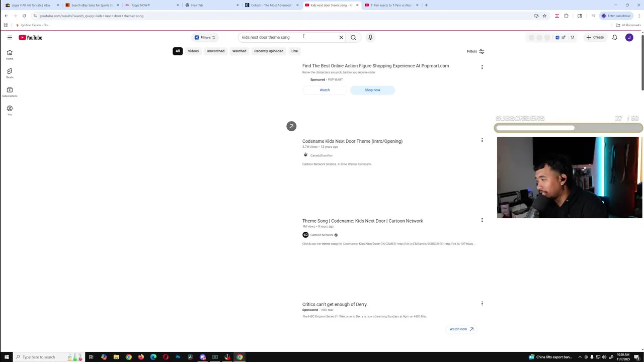644x362 pixels.
Task: Click the Ignition Casino bookmark
Action: [x=32, y=25]
